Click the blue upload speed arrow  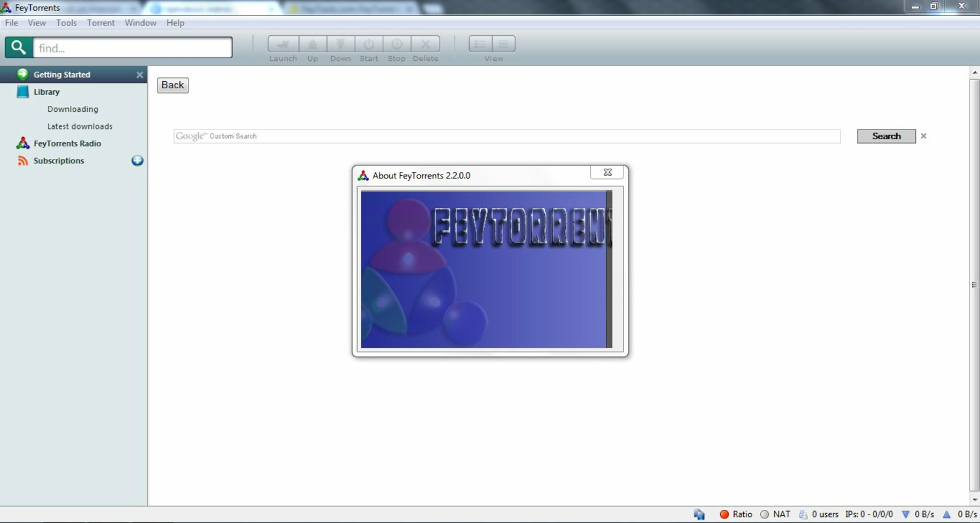[x=946, y=515]
